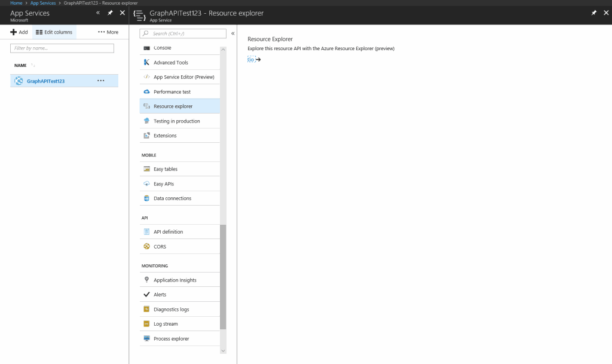The width and height of the screenshot is (612, 364).
Task: Go to Home in the breadcrumb
Action: pos(16,3)
